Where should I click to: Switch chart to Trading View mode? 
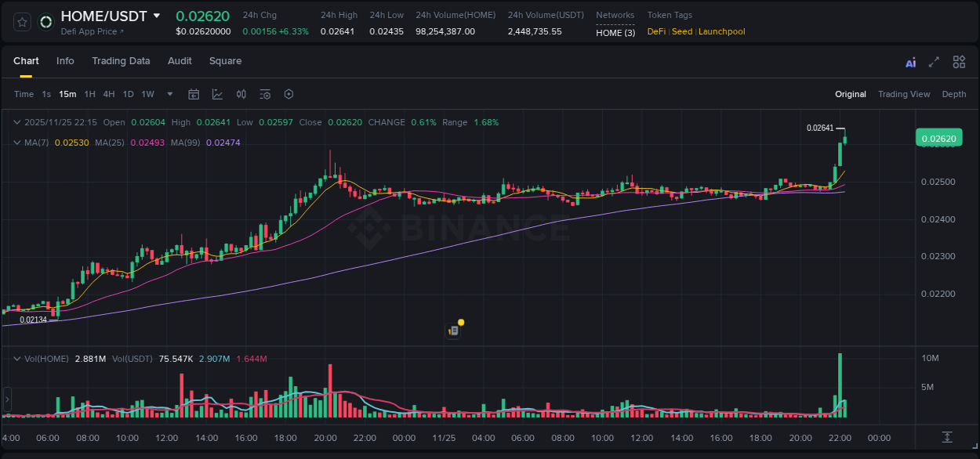[904, 94]
